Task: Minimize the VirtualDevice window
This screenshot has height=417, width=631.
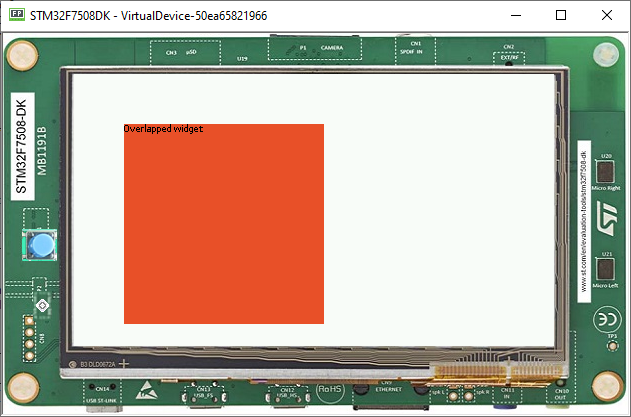Action: click(x=516, y=15)
